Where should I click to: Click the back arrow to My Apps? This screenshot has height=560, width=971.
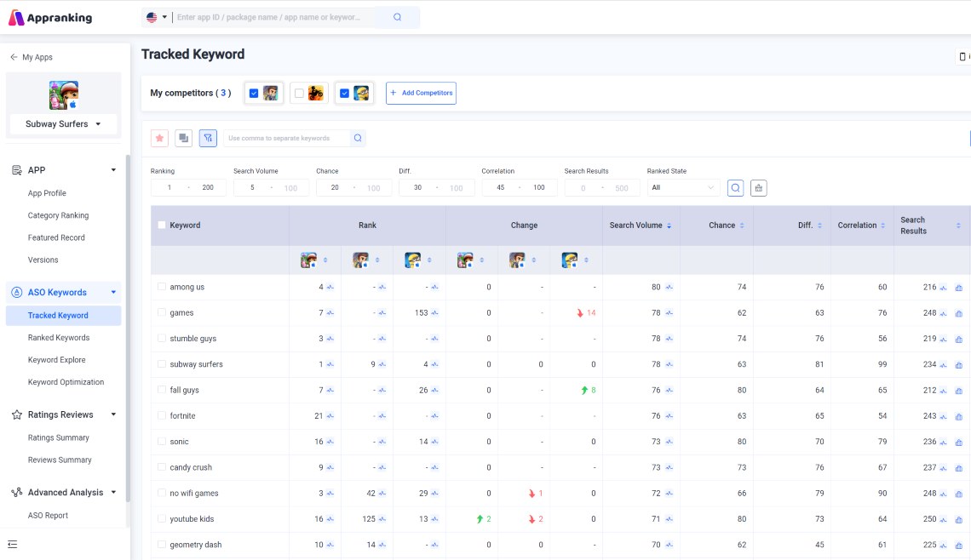[14, 57]
